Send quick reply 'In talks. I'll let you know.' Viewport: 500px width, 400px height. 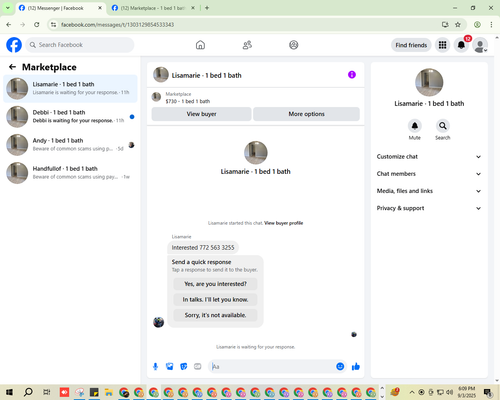215,300
